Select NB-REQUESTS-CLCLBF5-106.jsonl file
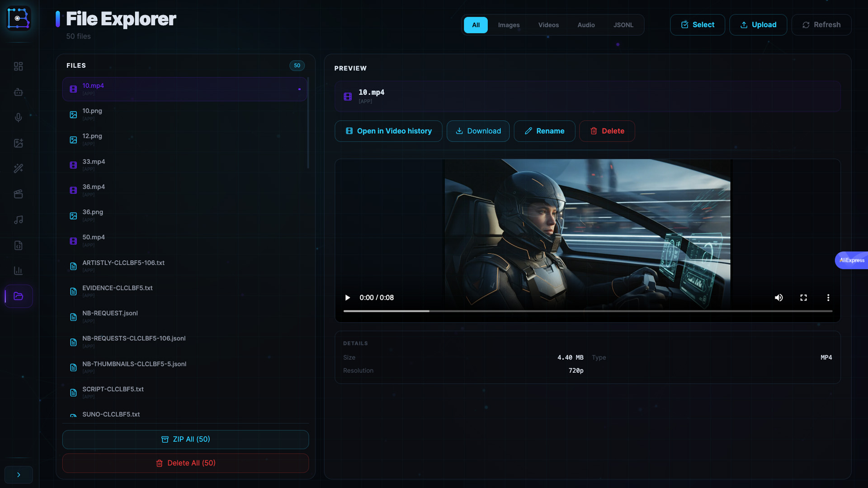 click(184, 342)
